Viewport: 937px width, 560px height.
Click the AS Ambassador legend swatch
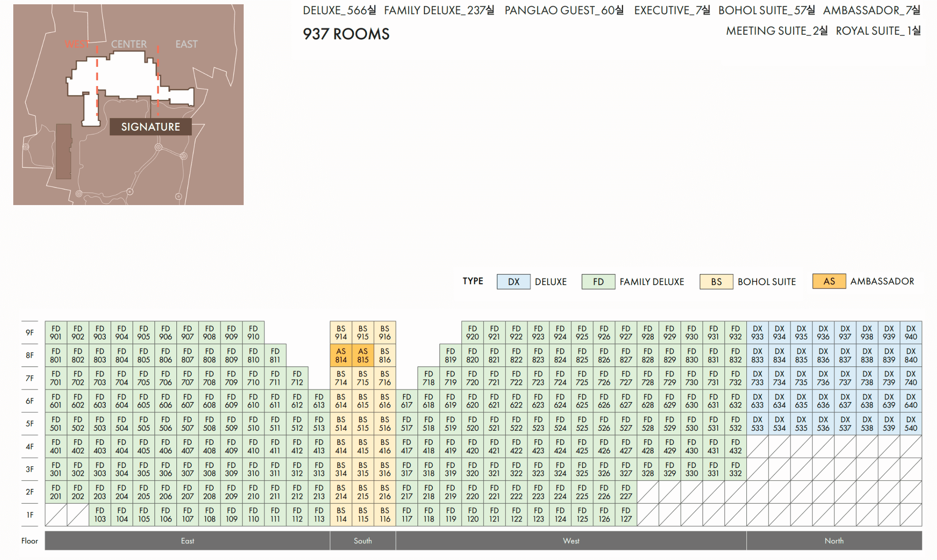[829, 281]
